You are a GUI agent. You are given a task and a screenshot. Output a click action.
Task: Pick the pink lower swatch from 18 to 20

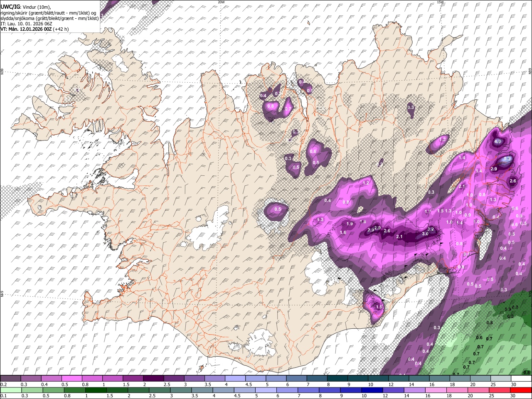[x=457, y=390]
